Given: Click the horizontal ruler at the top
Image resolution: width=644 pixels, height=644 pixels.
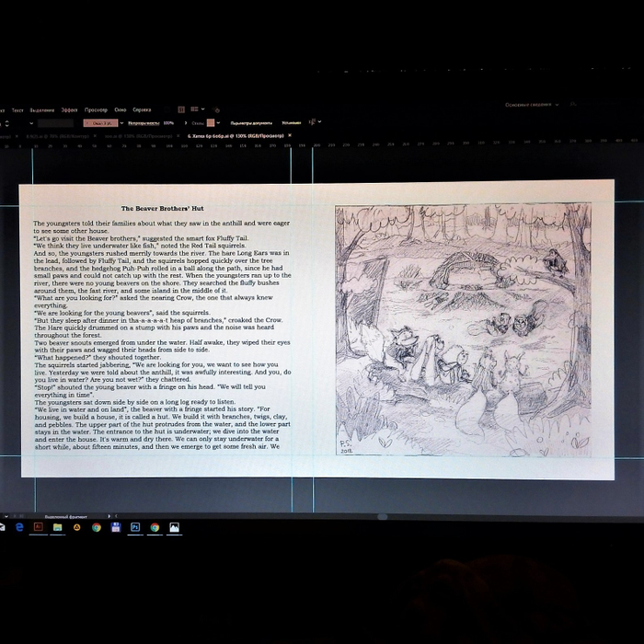Looking at the screenshot, I should [322, 145].
